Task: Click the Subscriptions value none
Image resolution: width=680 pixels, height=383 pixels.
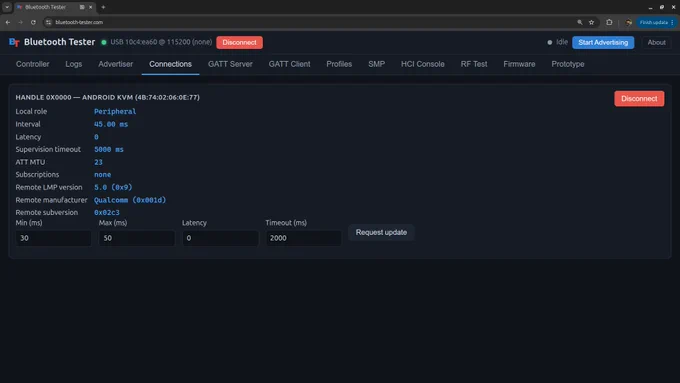Action: pyautogui.click(x=103, y=174)
